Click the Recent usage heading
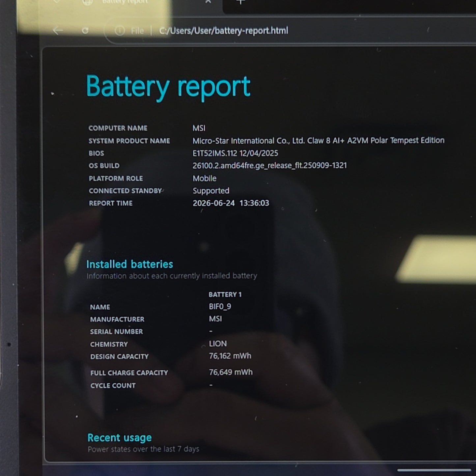 [120, 438]
